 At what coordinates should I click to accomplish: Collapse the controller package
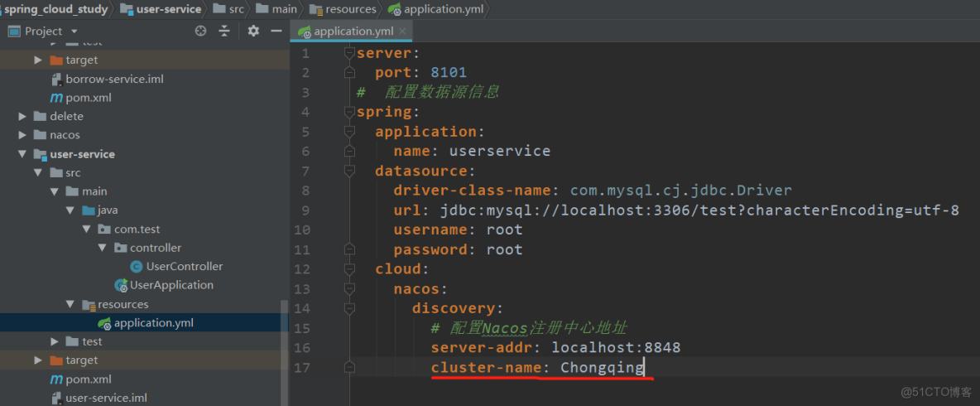pyautogui.click(x=103, y=248)
